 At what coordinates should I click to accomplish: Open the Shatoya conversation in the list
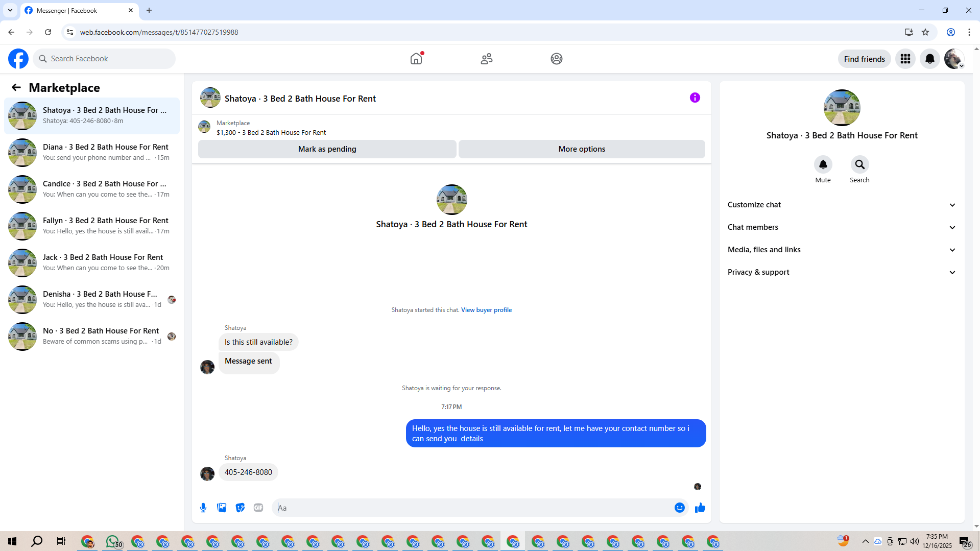click(92, 116)
